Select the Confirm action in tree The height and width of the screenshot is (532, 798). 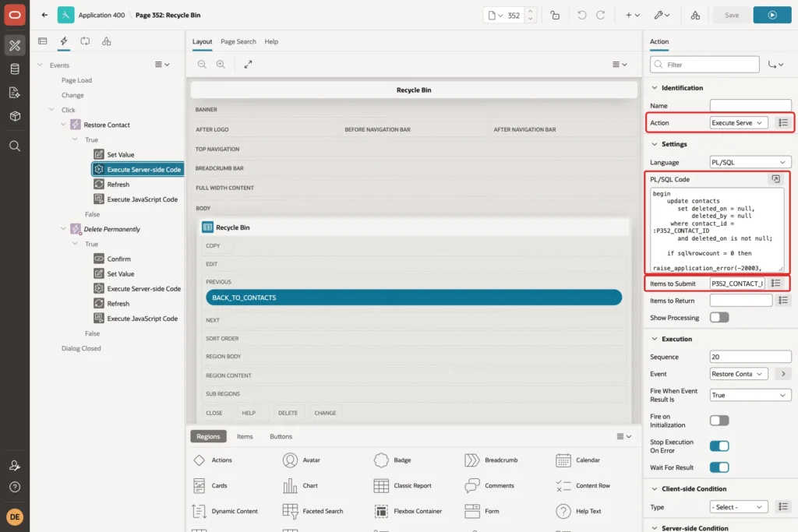coord(118,259)
